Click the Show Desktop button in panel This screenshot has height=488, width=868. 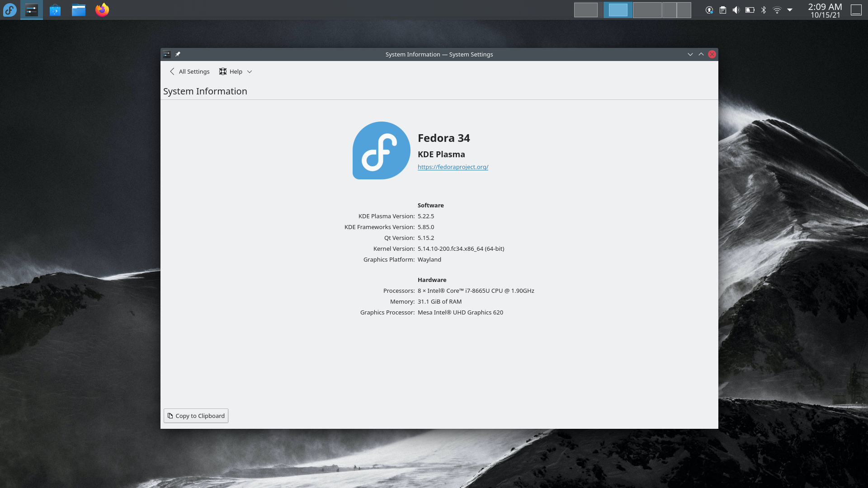coord(856,10)
